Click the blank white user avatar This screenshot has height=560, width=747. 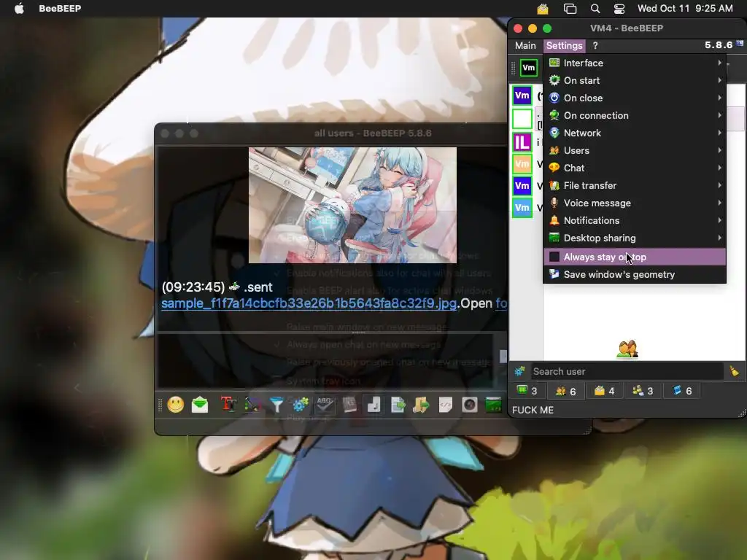522,119
